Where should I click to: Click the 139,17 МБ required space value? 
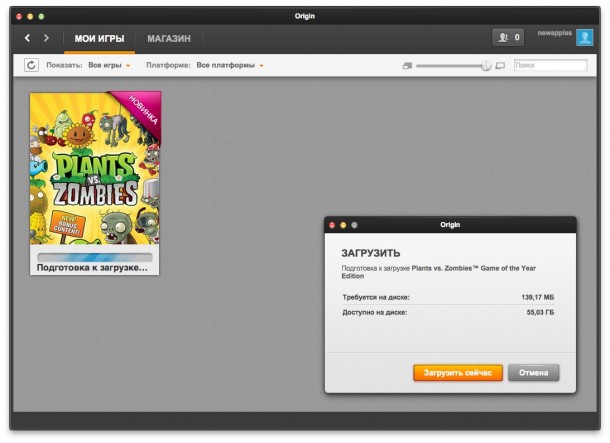538,297
